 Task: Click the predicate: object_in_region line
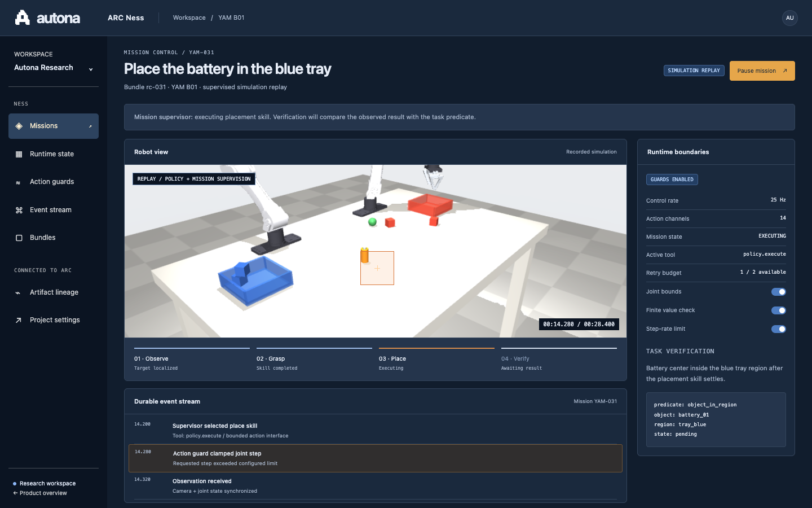695,405
